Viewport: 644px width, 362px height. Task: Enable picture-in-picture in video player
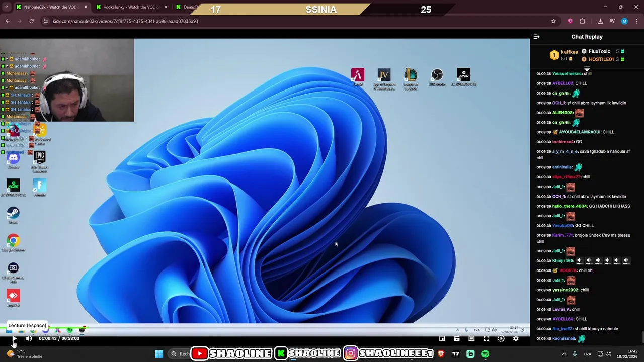(442, 339)
